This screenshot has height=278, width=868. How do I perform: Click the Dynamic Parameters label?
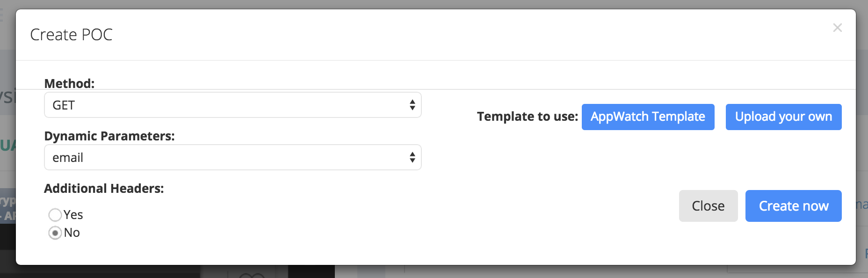[x=109, y=136]
